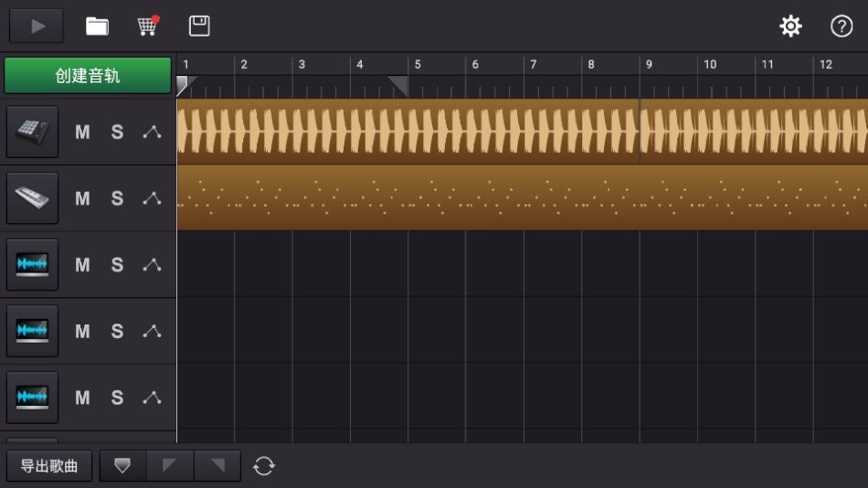
Task: Solo the first audio track
Action: point(117,265)
